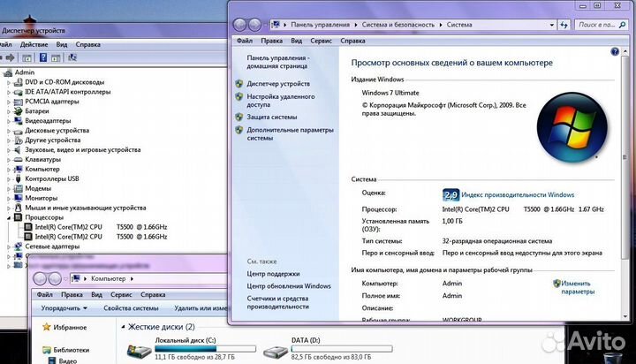Image resolution: width=636 pixels, height=364 pixels.
Task: Click the Избранное star icon in Computer window
Action: point(47,327)
